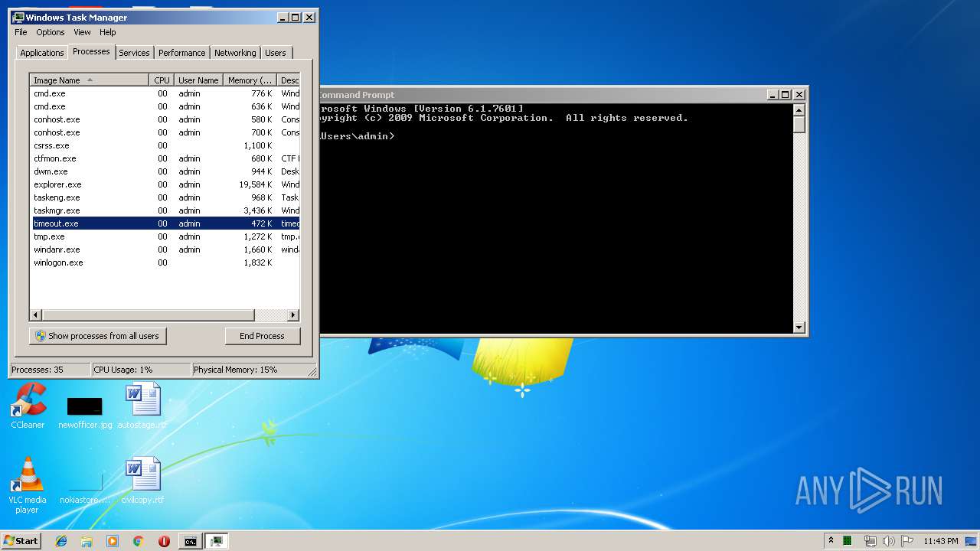Image resolution: width=980 pixels, height=551 pixels.
Task: Launch Windows Media Player from the taskbar
Action: (x=113, y=541)
